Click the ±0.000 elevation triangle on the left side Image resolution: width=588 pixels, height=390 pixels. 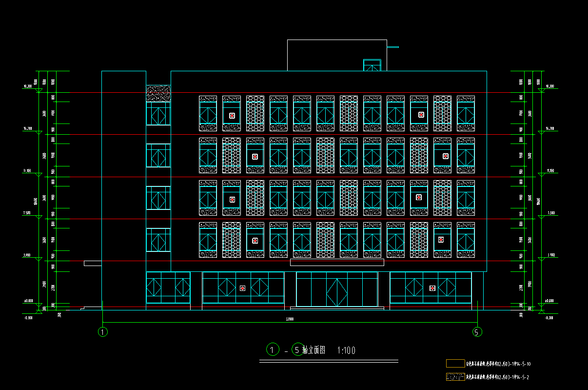(x=39, y=306)
